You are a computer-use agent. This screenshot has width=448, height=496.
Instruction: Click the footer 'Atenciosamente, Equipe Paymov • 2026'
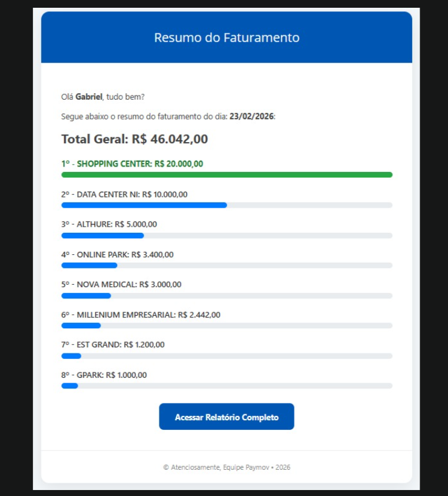tap(227, 467)
